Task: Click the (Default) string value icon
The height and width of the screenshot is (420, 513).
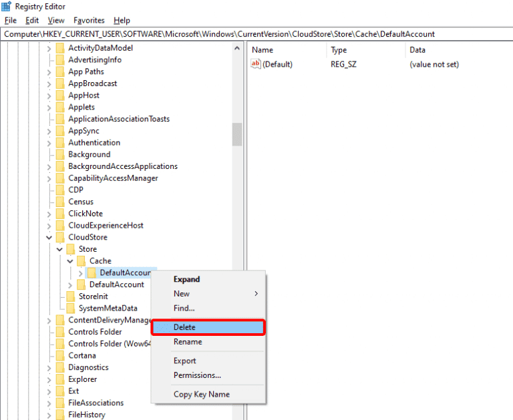Action: point(256,64)
